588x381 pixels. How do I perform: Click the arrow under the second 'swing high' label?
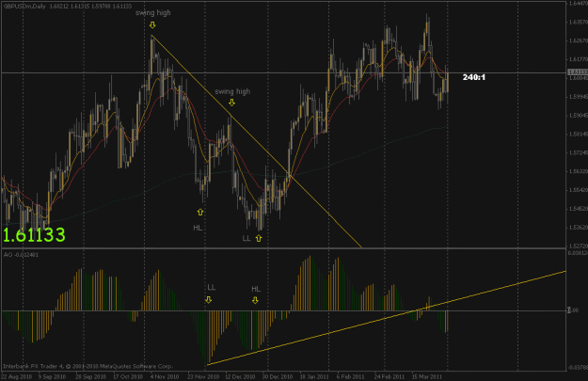tap(231, 103)
